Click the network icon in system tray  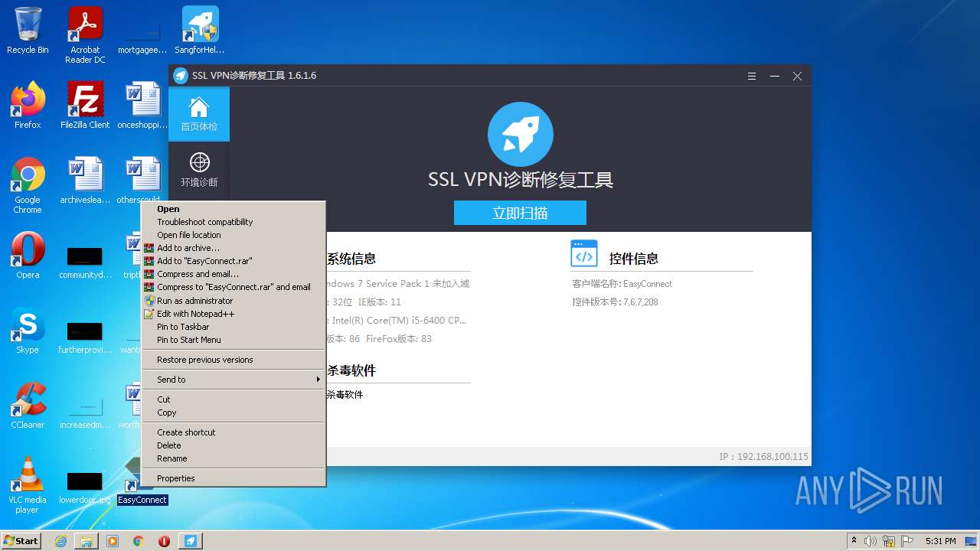(890, 541)
